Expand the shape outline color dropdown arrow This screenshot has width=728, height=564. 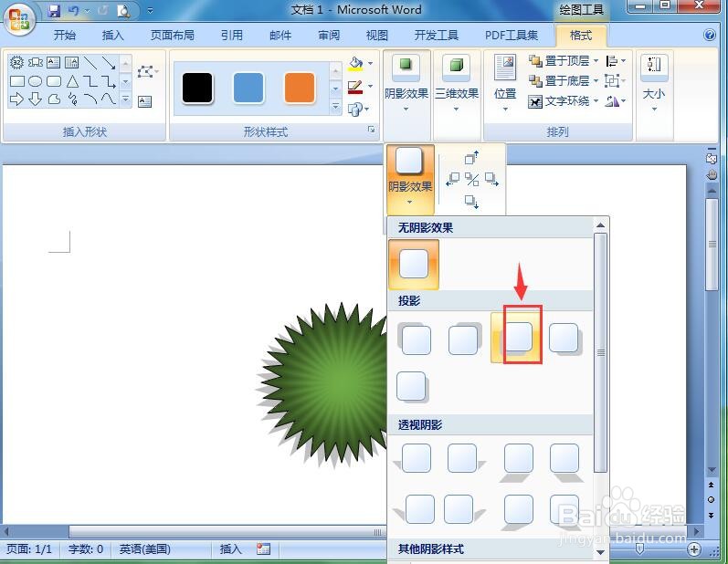click(x=371, y=87)
